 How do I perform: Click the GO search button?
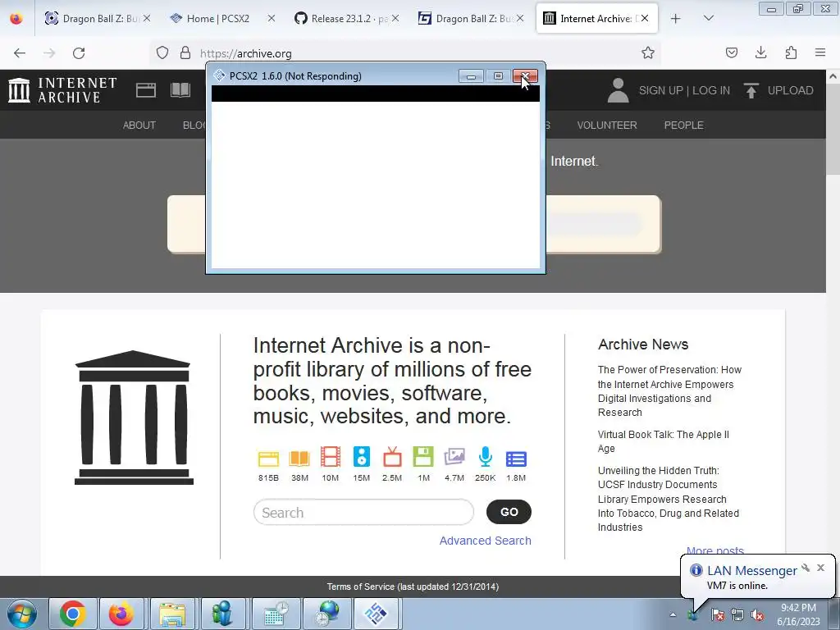click(x=509, y=512)
